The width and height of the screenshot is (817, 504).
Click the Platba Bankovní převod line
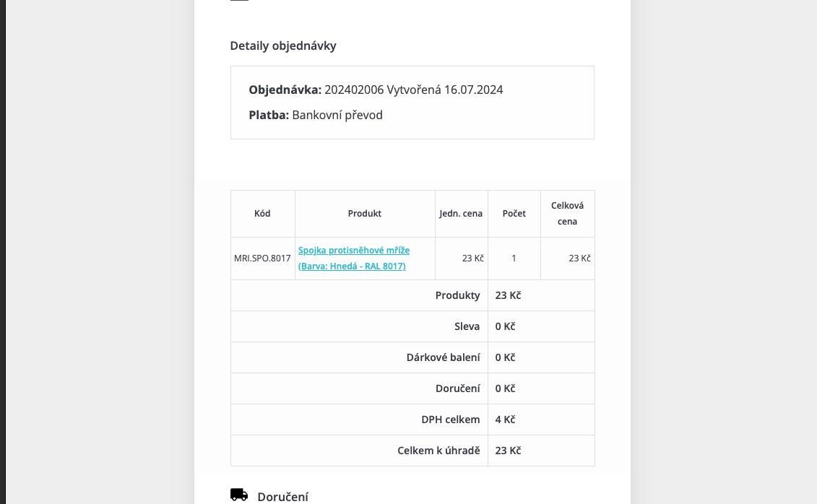coord(316,115)
